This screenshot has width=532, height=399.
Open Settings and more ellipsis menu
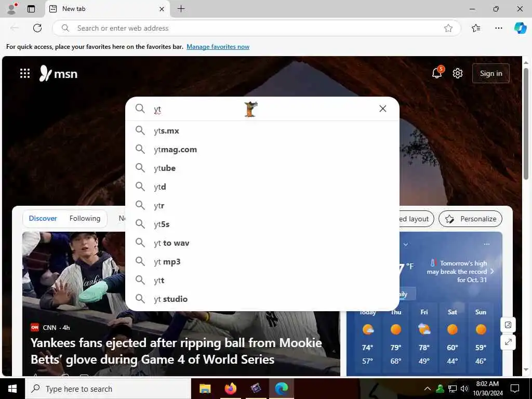point(498,28)
